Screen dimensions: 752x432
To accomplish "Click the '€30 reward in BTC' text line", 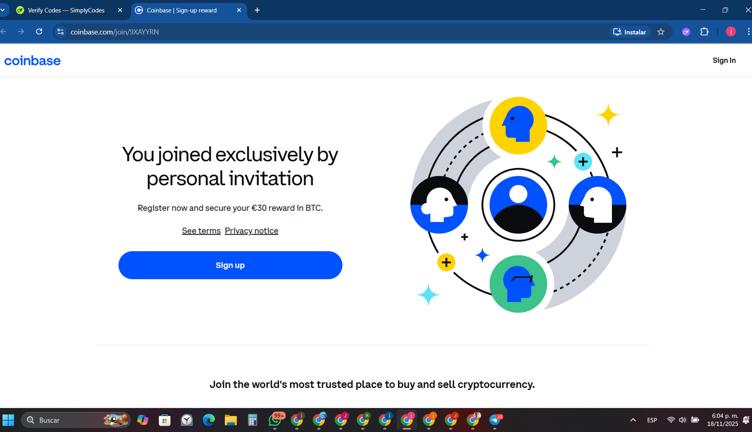I will (x=230, y=208).
